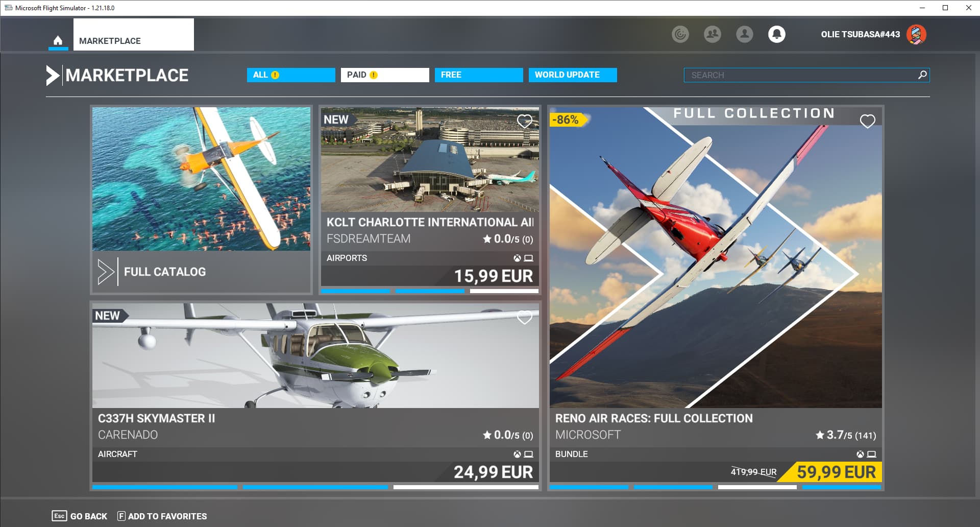The width and height of the screenshot is (980, 527).
Task: Click the Reno Air Races rating star icon
Action: (x=820, y=435)
